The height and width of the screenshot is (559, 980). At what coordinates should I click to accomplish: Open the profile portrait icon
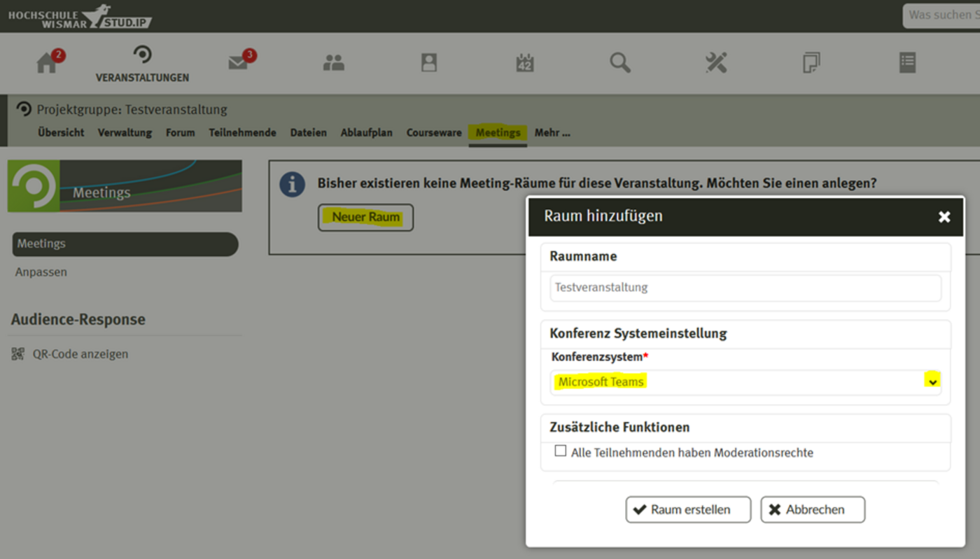pos(429,62)
